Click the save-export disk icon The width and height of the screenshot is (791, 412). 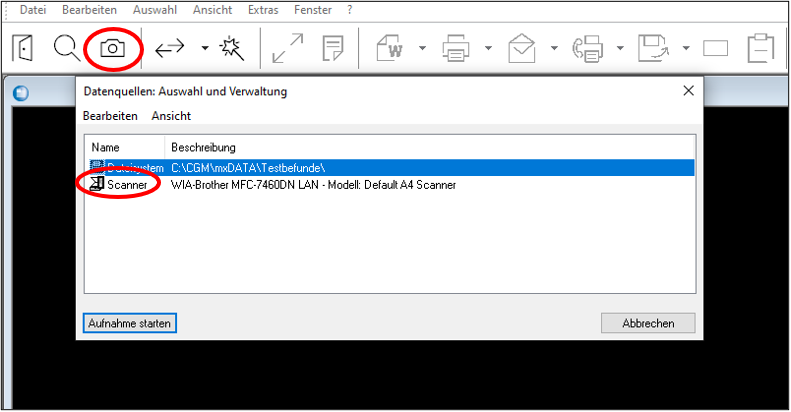(x=653, y=48)
